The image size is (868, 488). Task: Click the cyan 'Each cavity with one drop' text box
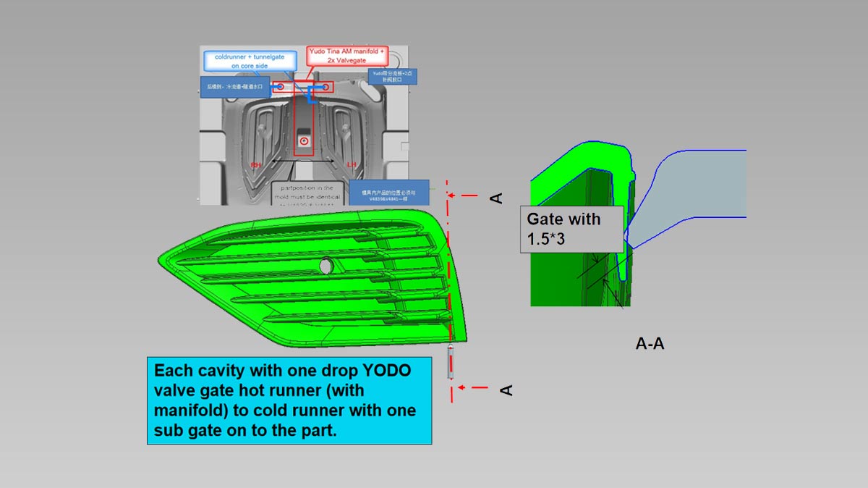[289, 400]
